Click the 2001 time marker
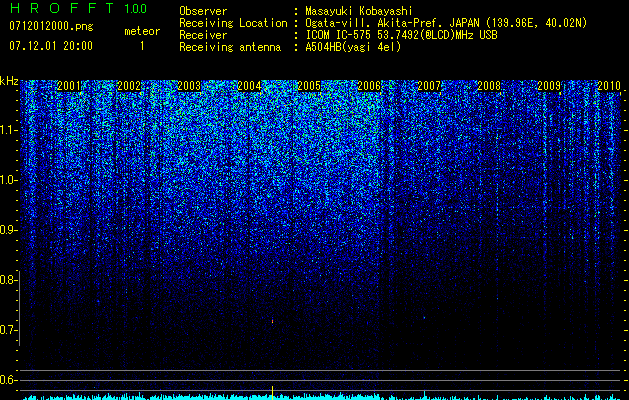This screenshot has height=400, width=629. tap(69, 86)
